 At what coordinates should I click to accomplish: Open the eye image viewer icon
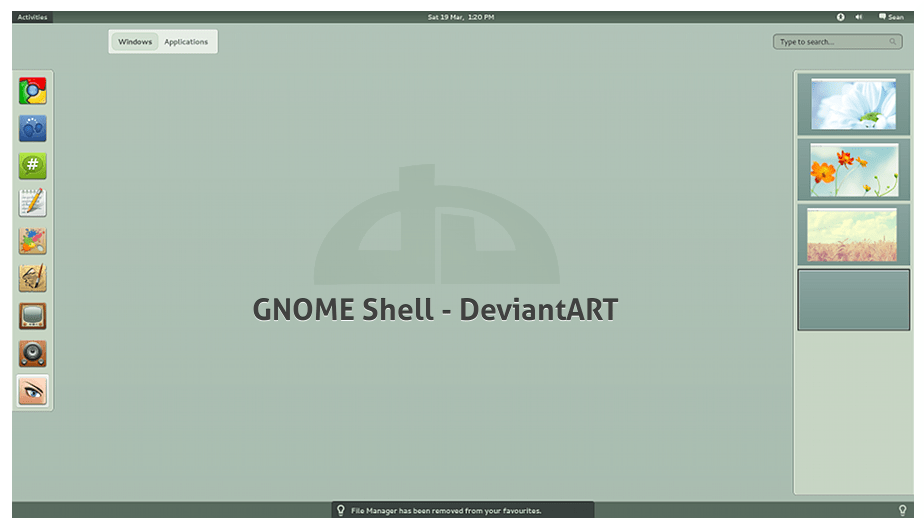click(32, 391)
